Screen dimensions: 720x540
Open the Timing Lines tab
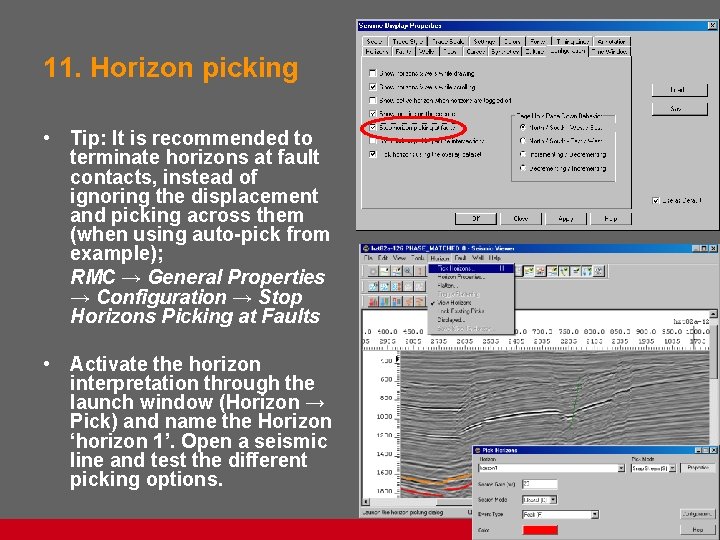[x=572, y=41]
